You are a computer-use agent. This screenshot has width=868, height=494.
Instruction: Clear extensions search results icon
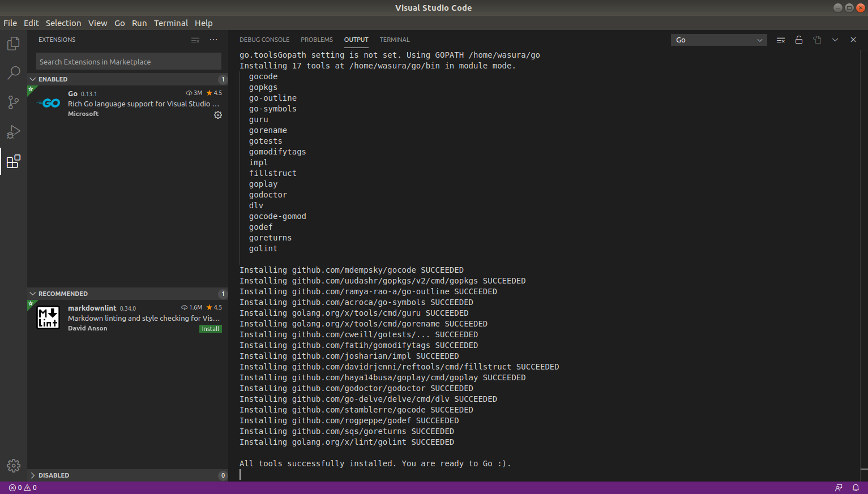195,40
